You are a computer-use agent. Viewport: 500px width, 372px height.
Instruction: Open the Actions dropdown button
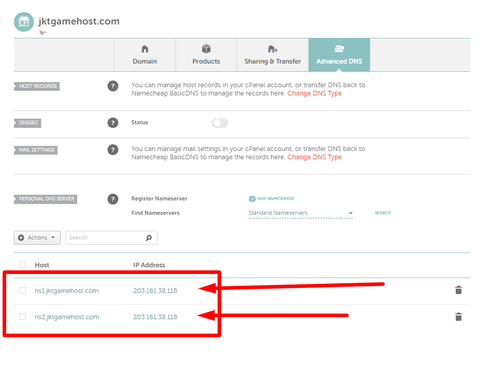(x=37, y=238)
